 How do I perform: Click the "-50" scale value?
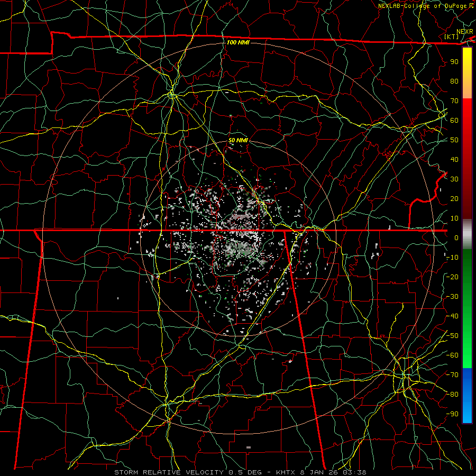click(452, 336)
